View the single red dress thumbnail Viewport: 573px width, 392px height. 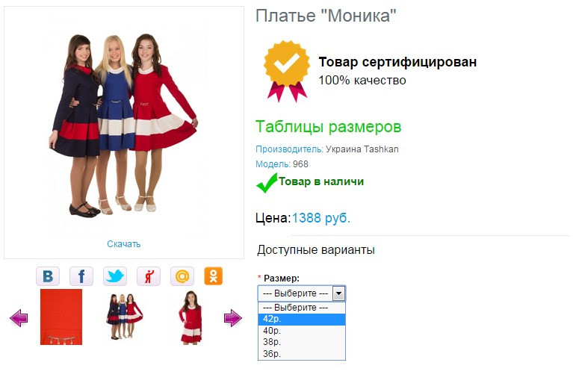(x=191, y=317)
